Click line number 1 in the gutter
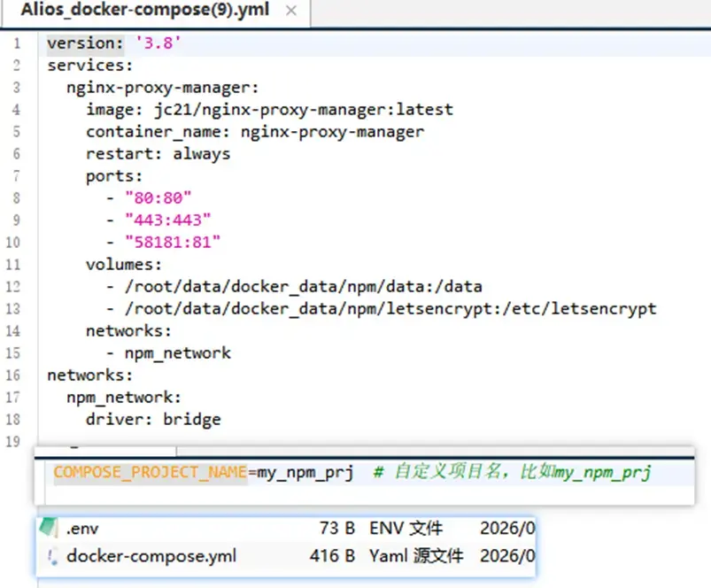This screenshot has height=588, width=711. pos(17,43)
